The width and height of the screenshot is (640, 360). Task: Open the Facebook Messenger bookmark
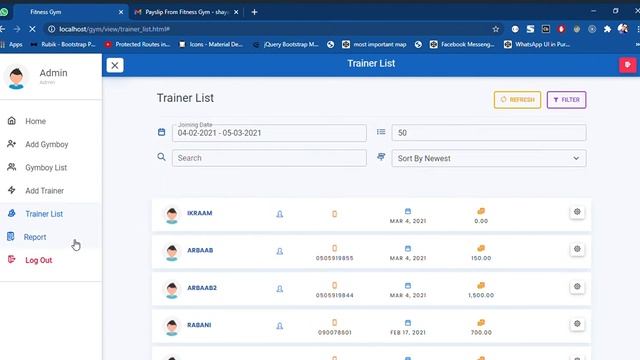pos(462,44)
